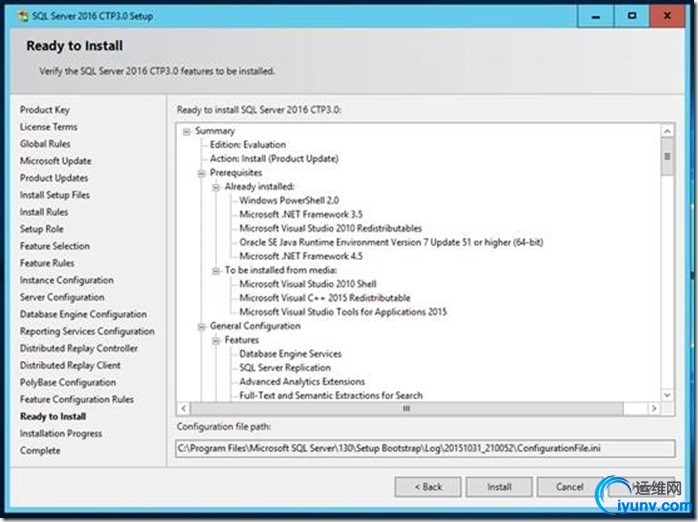Select the Advanced Analytics Extensions row
This screenshot has width=698, height=522.
302,381
